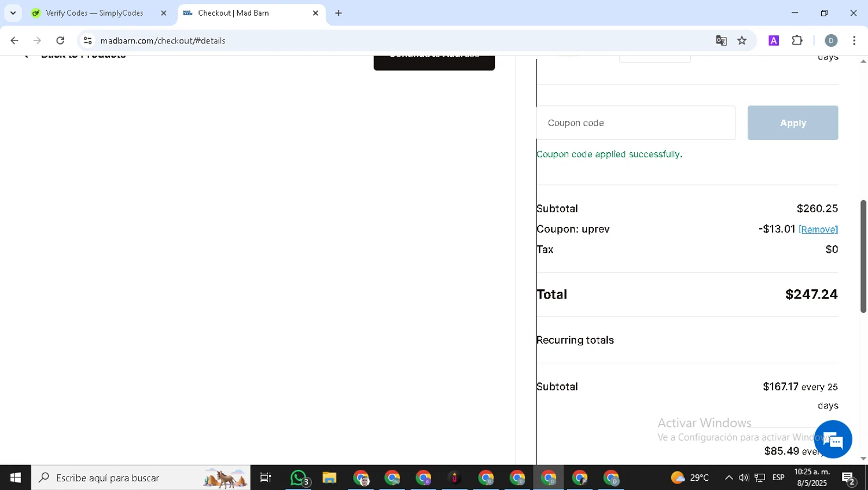Open the weather 29°C widget

690,477
